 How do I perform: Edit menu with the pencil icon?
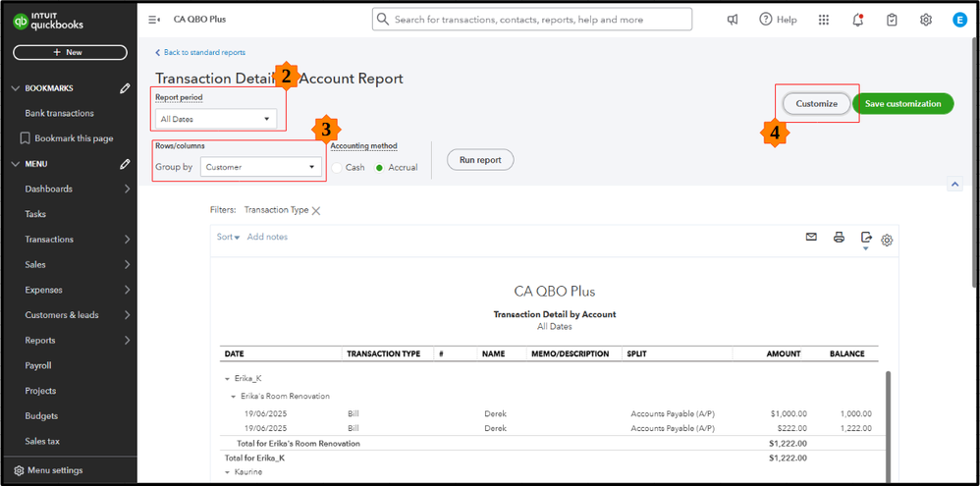click(x=125, y=164)
